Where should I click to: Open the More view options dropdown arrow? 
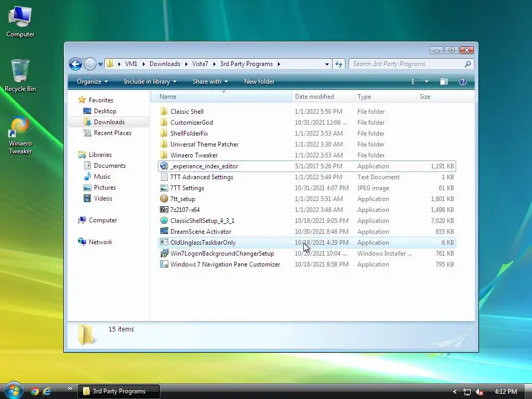pos(427,82)
